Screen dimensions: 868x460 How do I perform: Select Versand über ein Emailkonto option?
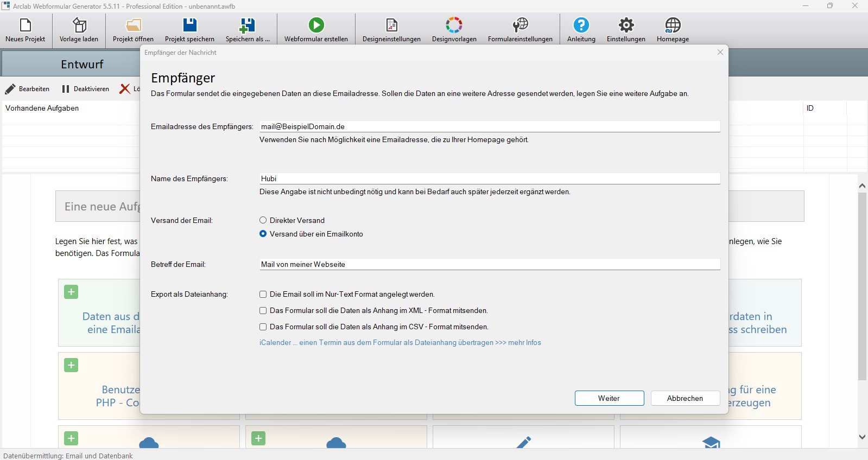(263, 234)
